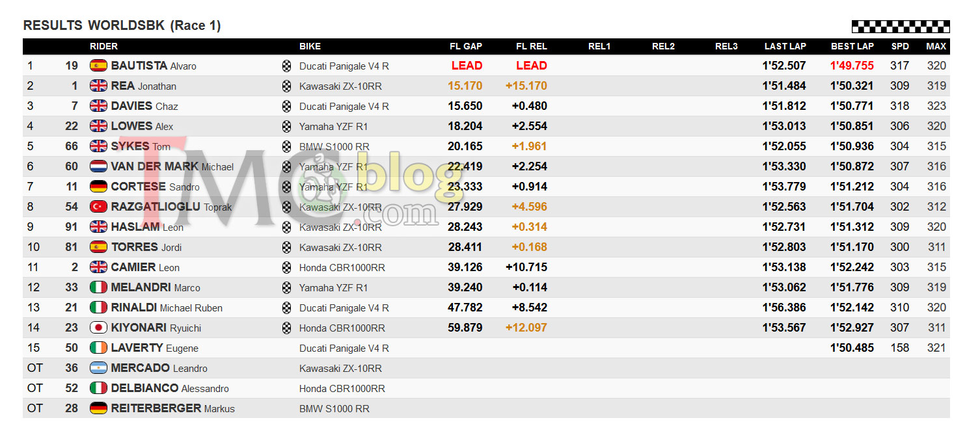Click best lap 1'50.485 in LAVERTY row

(x=852, y=348)
